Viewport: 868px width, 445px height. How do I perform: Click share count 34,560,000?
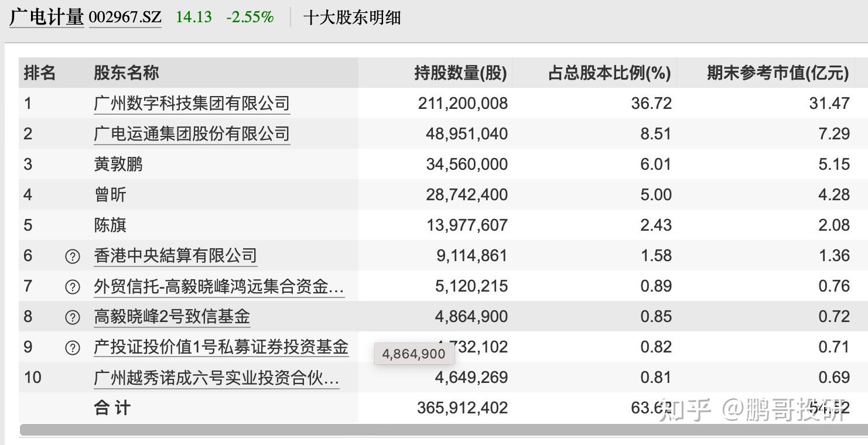click(x=467, y=165)
